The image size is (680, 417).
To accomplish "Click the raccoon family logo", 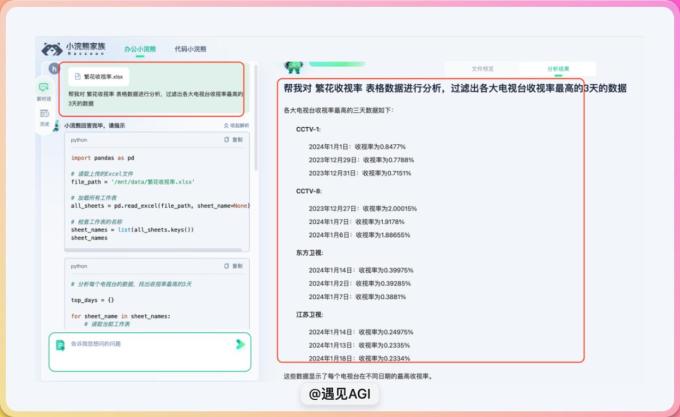I will [73, 49].
